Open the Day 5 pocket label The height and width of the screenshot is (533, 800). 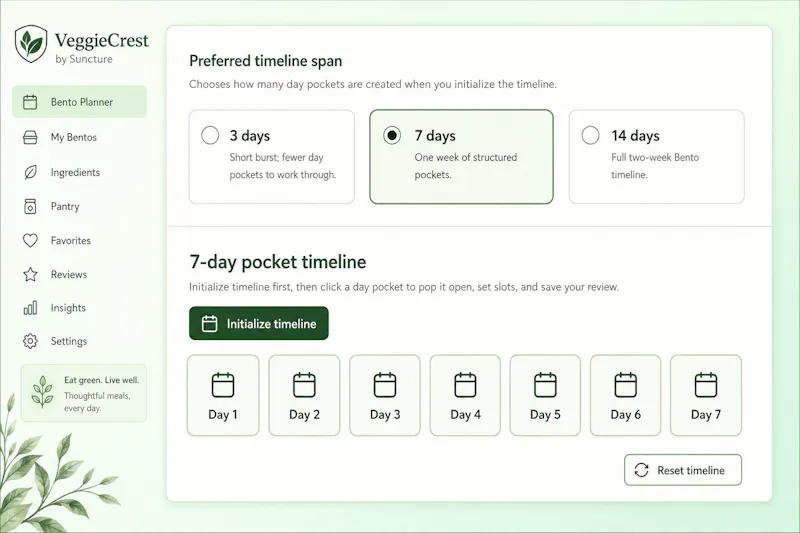click(x=545, y=415)
